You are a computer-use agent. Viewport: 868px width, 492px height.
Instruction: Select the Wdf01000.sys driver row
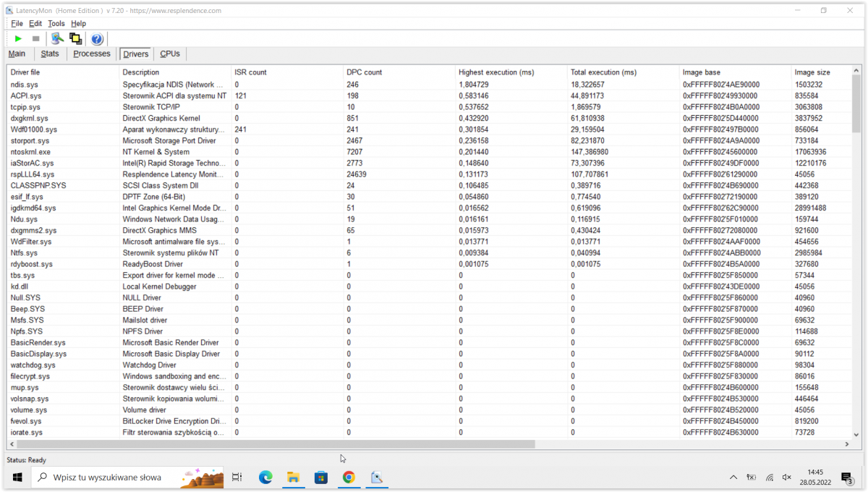point(429,130)
